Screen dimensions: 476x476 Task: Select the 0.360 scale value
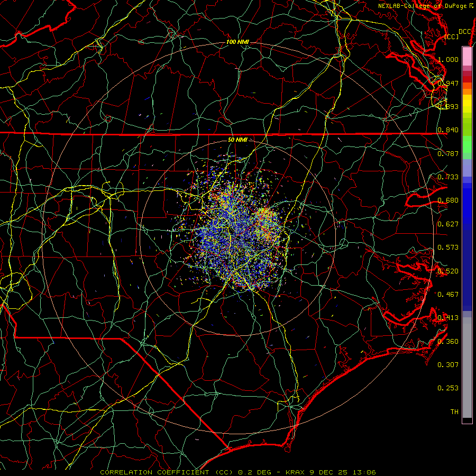[448, 342]
